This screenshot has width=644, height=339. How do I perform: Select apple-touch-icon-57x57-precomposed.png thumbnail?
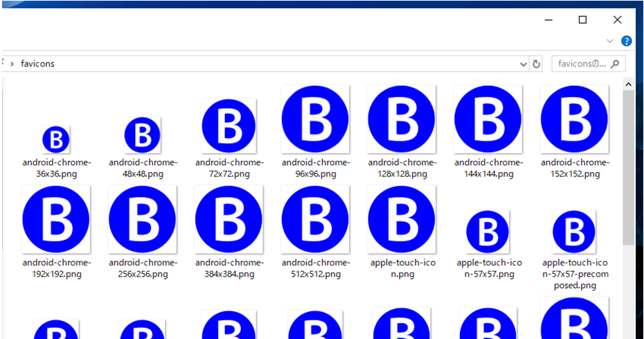coord(574,232)
